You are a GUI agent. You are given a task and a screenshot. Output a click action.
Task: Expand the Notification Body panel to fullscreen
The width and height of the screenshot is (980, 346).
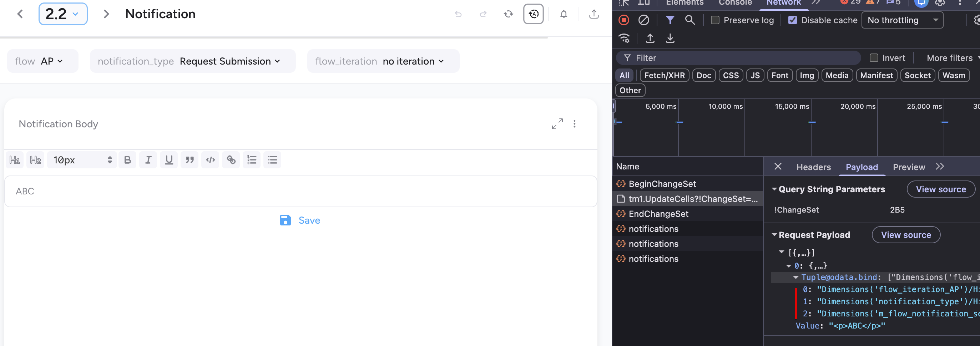click(x=557, y=124)
